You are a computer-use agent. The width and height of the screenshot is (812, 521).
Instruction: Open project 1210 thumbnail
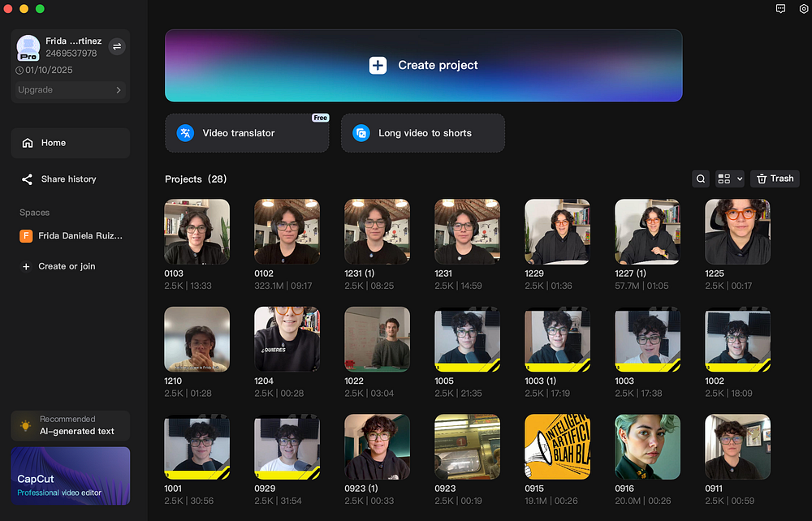click(x=197, y=339)
